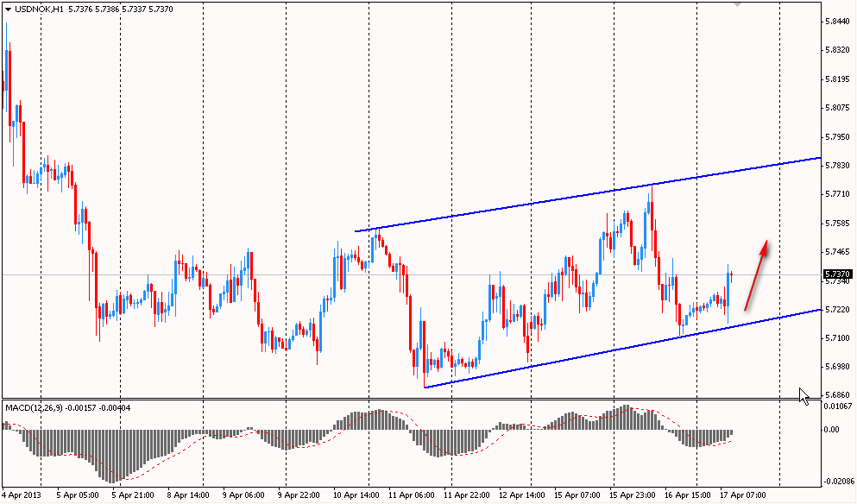The width and height of the screenshot is (857, 504).
Task: Click the 9 Apr 06:00 time label
Action: pyautogui.click(x=243, y=495)
